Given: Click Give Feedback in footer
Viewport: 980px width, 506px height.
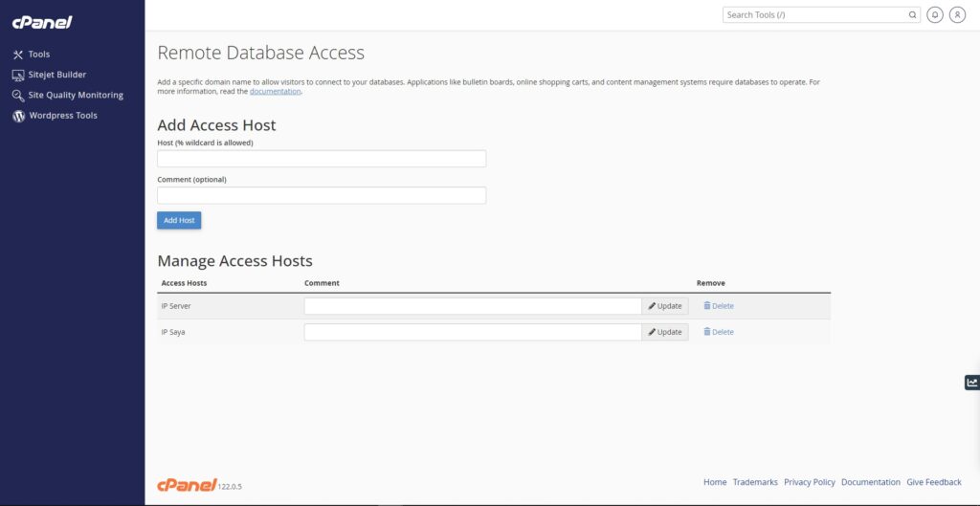Looking at the screenshot, I should pyautogui.click(x=934, y=482).
